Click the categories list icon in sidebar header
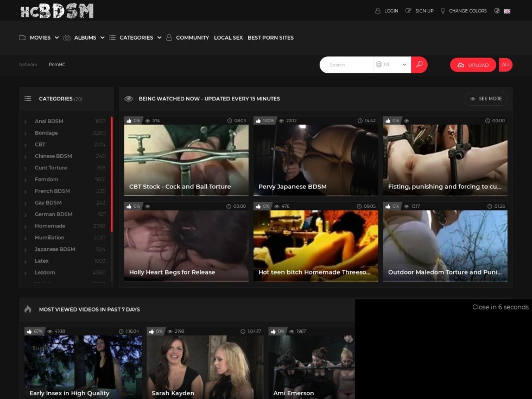This screenshot has width=532, height=399. 28,99
